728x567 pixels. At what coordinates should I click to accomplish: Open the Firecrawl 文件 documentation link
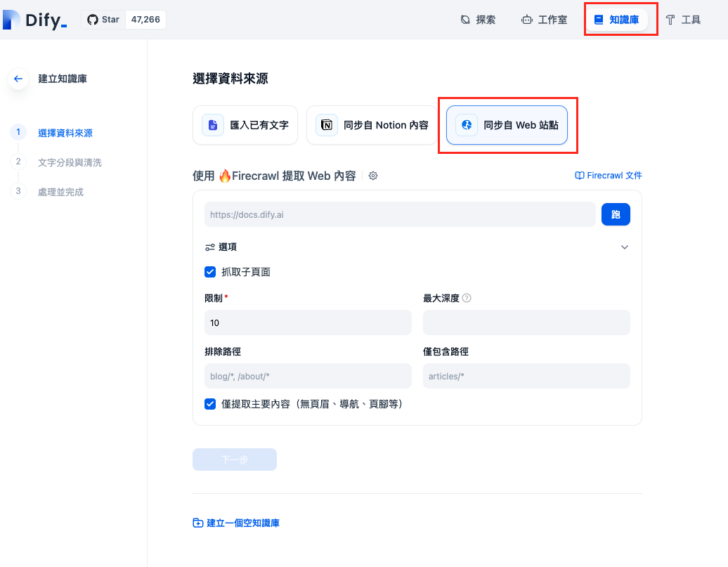tap(609, 175)
